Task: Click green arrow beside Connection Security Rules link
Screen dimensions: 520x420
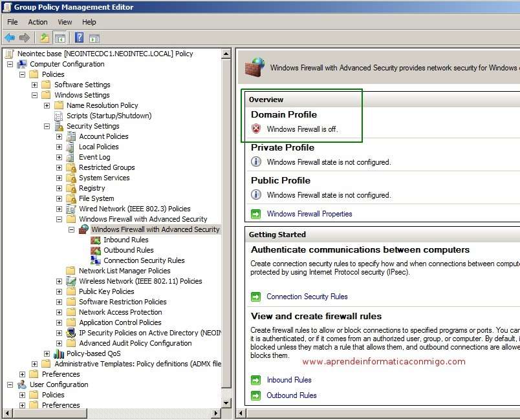Action: [255, 297]
